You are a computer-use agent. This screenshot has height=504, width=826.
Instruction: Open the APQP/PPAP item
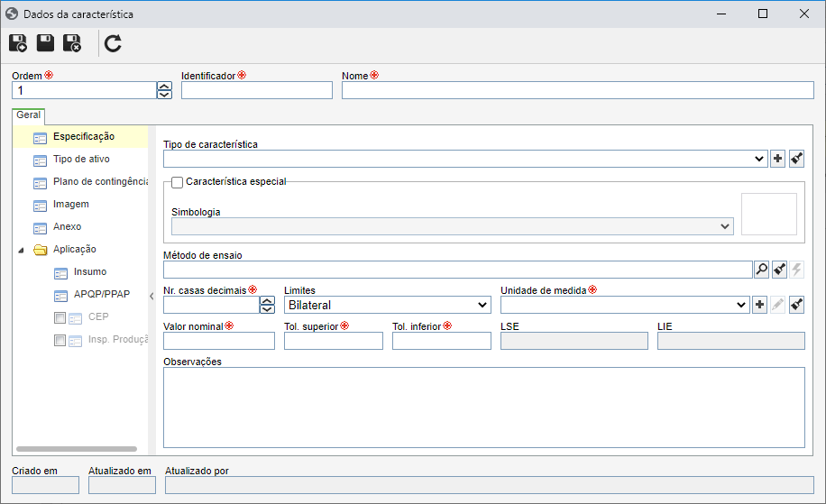tap(102, 295)
